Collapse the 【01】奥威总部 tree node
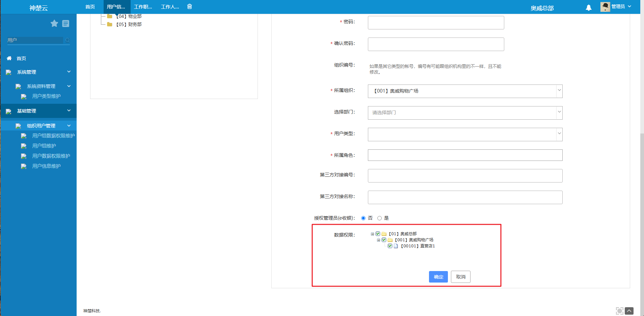 point(372,234)
